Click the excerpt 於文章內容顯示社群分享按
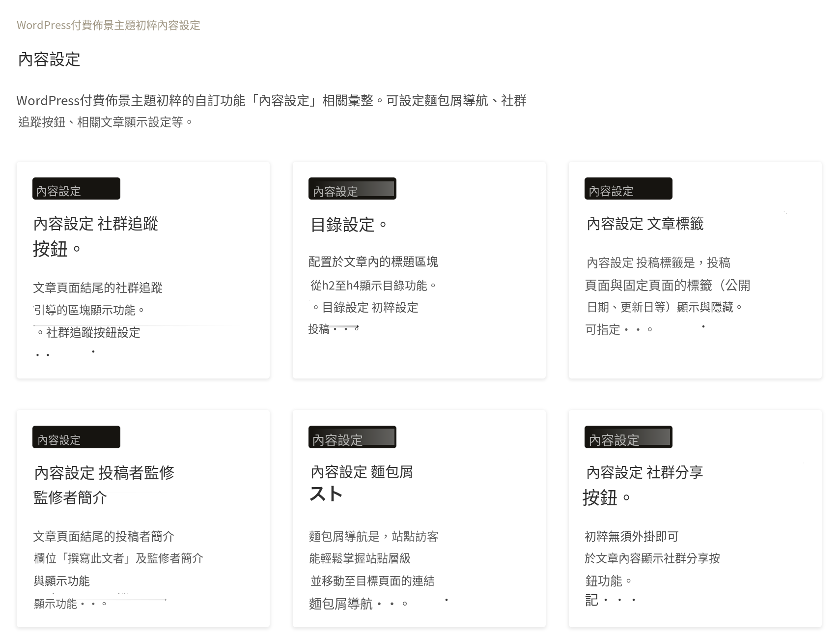 point(652,558)
